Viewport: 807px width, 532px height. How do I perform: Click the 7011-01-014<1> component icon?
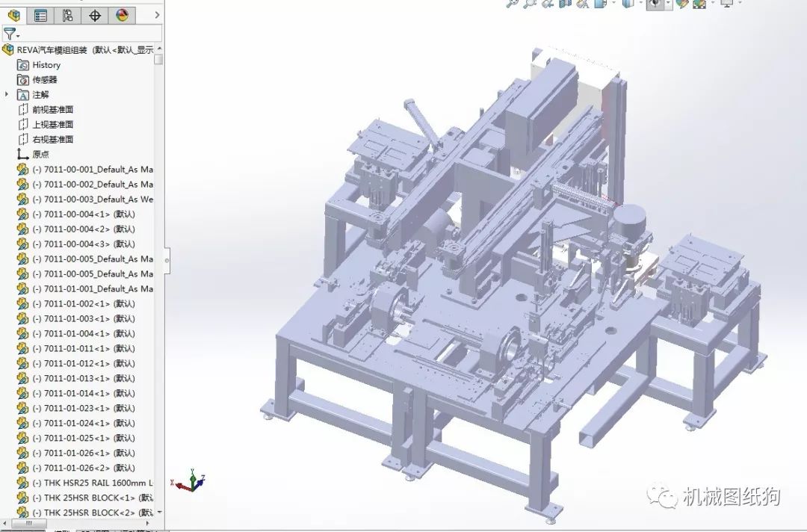pos(22,393)
